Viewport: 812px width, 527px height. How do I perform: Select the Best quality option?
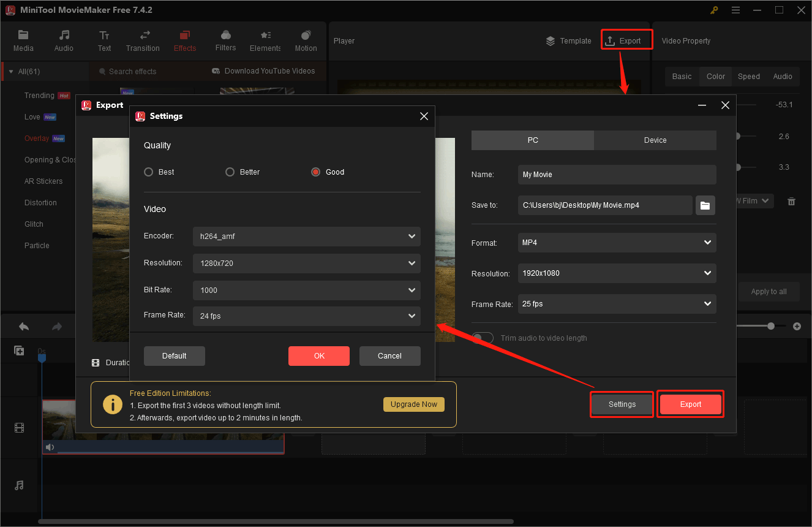(x=159, y=172)
